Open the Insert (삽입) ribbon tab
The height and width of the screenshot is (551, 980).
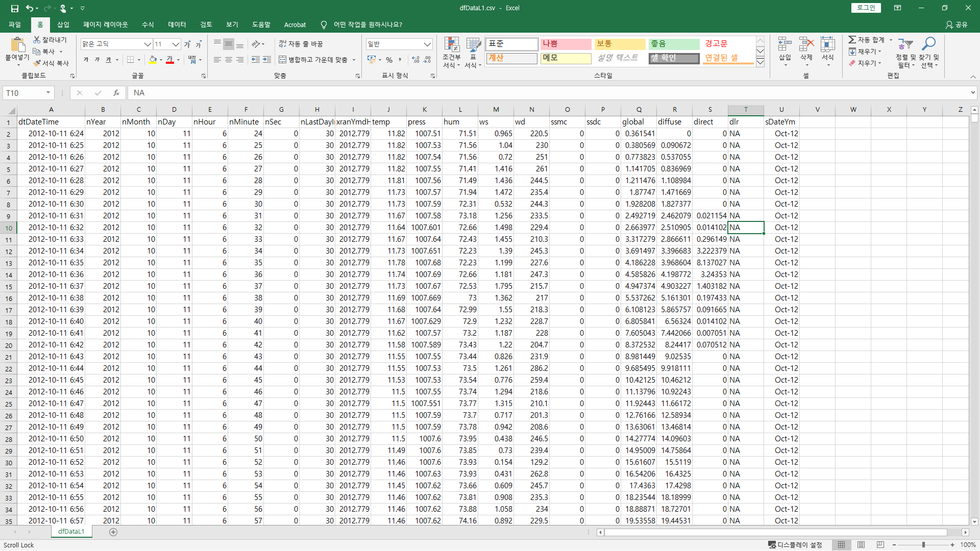[63, 24]
